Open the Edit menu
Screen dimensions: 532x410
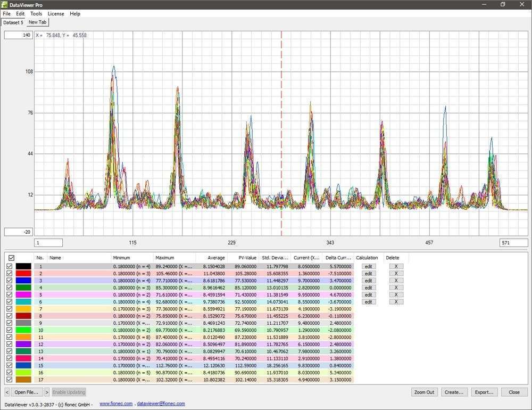[20, 14]
